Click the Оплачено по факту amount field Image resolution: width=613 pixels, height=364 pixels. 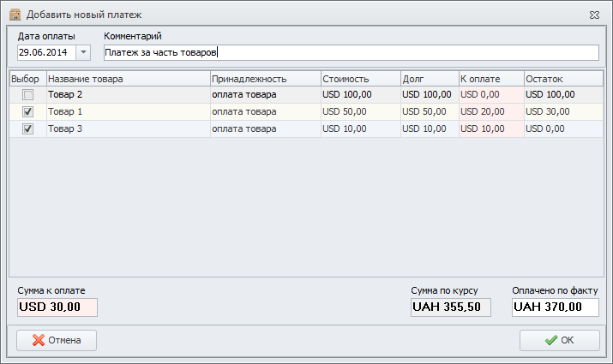[555, 307]
